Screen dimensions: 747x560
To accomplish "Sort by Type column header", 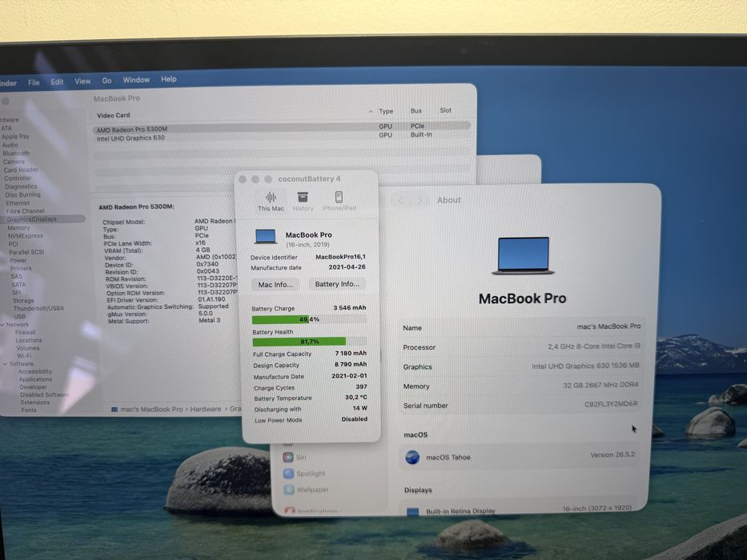I will 386,111.
